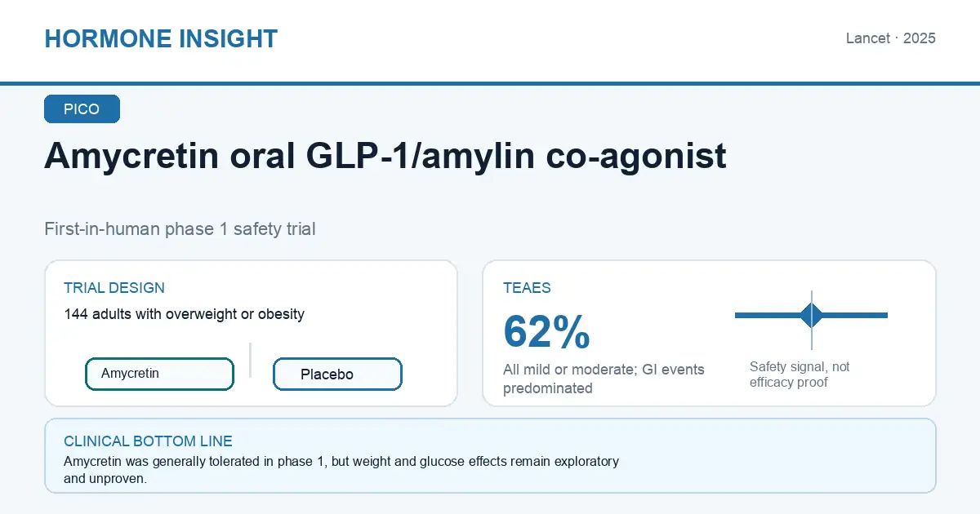Screen dimensions: 980x514
Task: Click the horizontal confidence interval bar
Action: pyautogui.click(x=811, y=315)
